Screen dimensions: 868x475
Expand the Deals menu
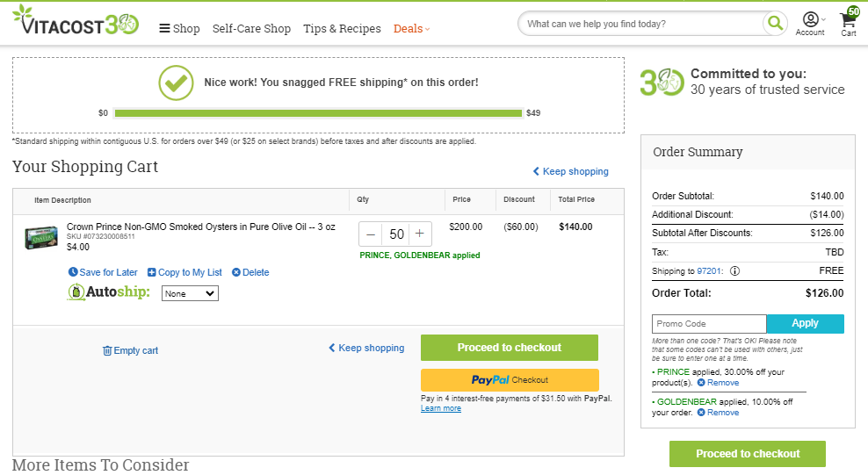[x=411, y=29]
